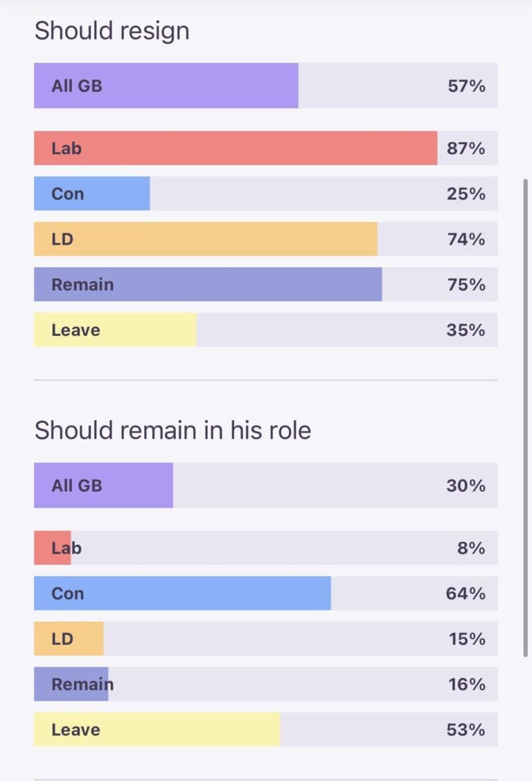This screenshot has width=532, height=781.
Task: Click the 53% percentage label
Action: pos(466,730)
